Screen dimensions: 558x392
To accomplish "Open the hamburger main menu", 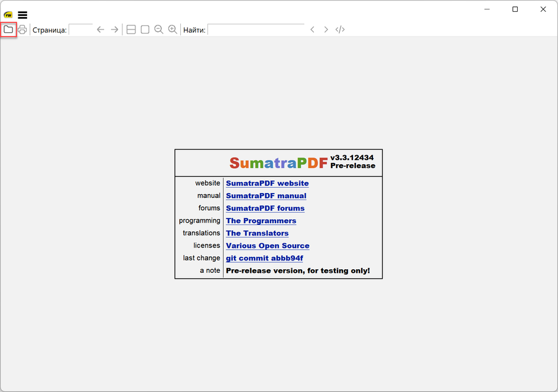I will coord(22,15).
